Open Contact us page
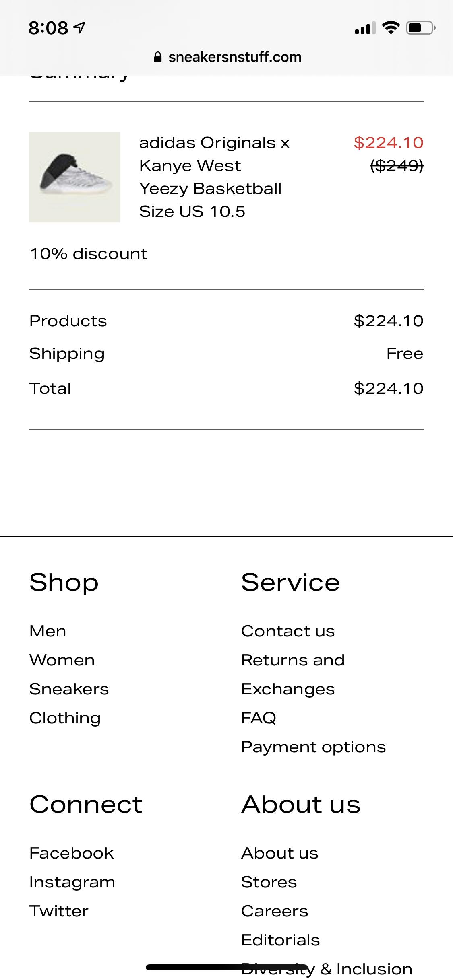Viewport: 453px width, 980px height. click(x=288, y=631)
